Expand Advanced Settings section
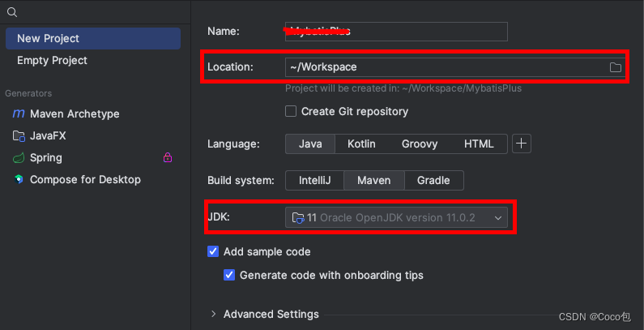The height and width of the screenshot is (330, 644). 214,315
